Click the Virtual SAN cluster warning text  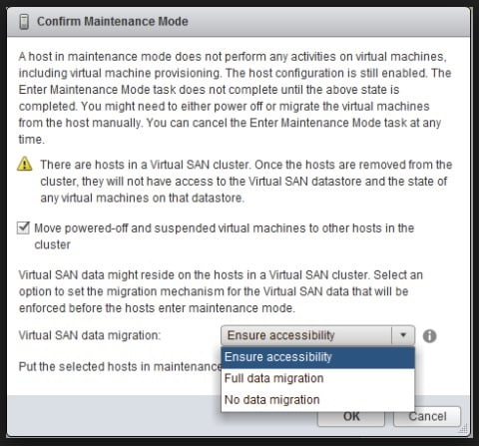point(246,182)
